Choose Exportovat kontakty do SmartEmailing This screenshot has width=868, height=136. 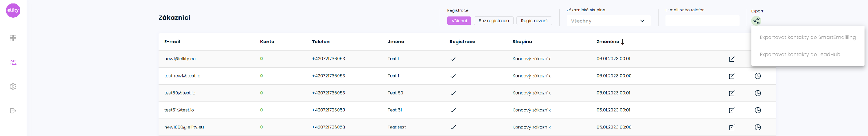pyautogui.click(x=807, y=37)
